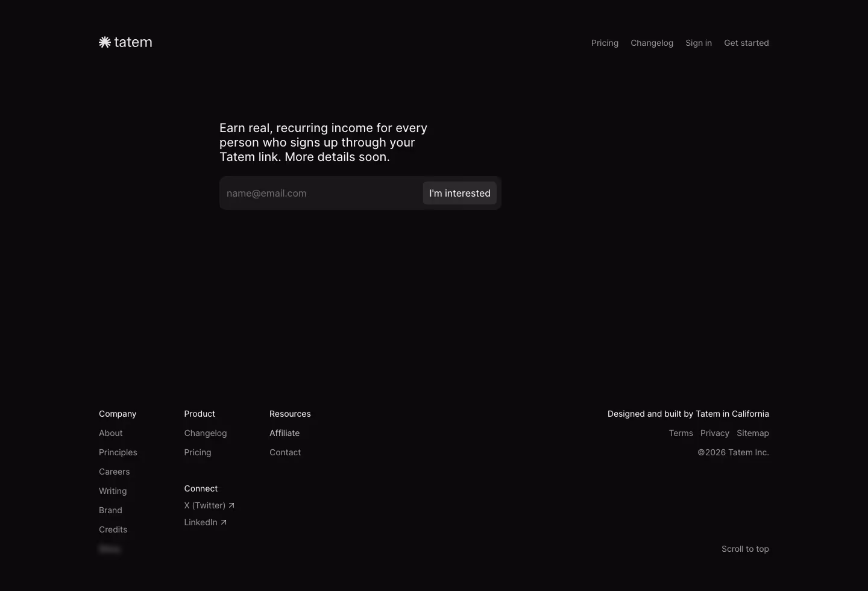
Task: Open Pricing in the top navigation
Action: [x=605, y=43]
